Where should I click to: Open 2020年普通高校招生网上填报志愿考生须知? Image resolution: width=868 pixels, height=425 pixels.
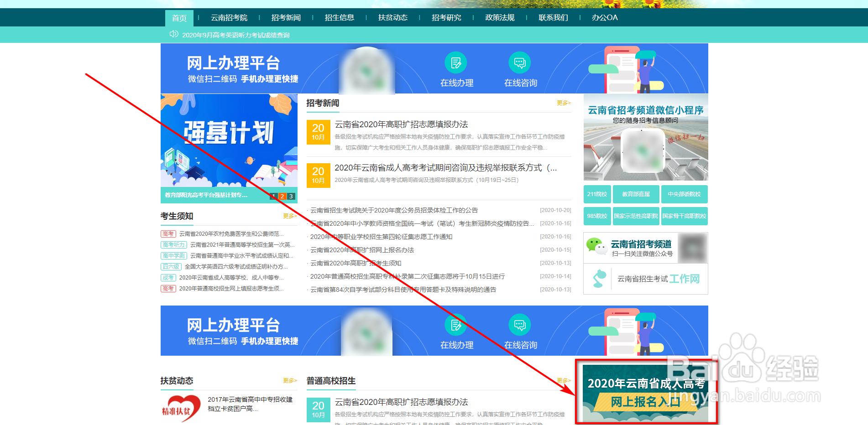[x=231, y=289]
